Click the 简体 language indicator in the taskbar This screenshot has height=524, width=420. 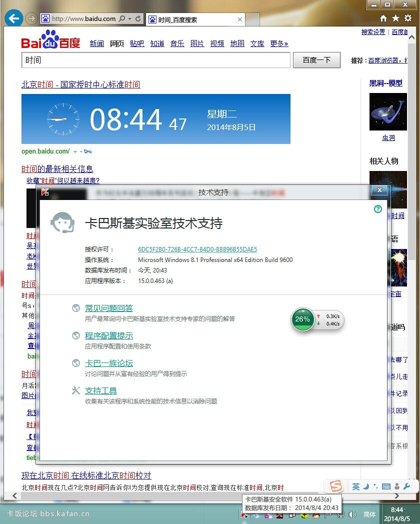369,514
